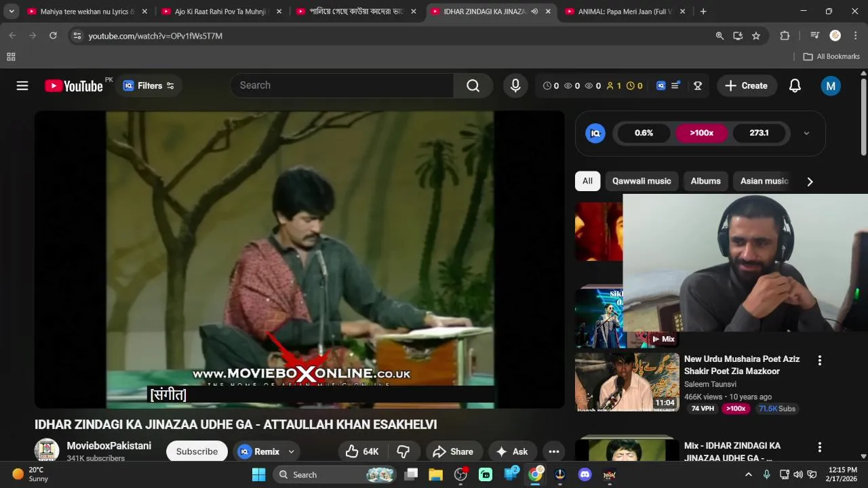Screen dimensions: 868x488
Task: Bookmark this page with the star
Action: pyautogui.click(x=756, y=36)
